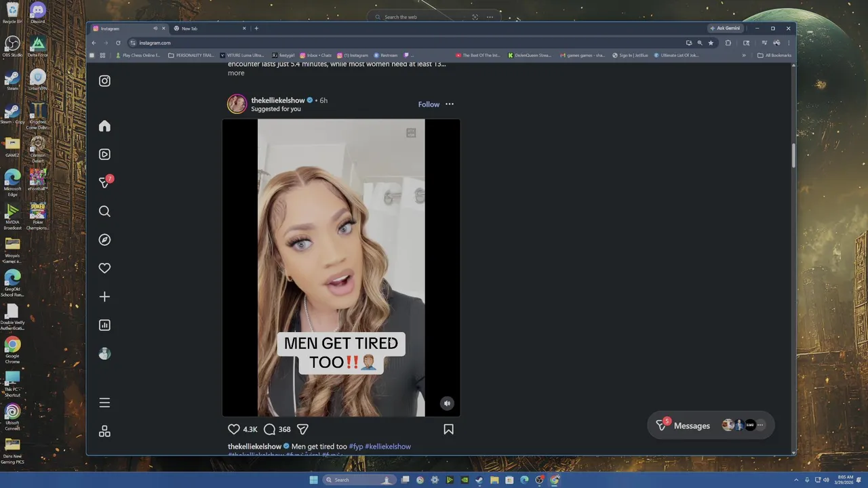868x488 pixels.
Task: Open a new browser tab with plus
Action: click(256, 28)
